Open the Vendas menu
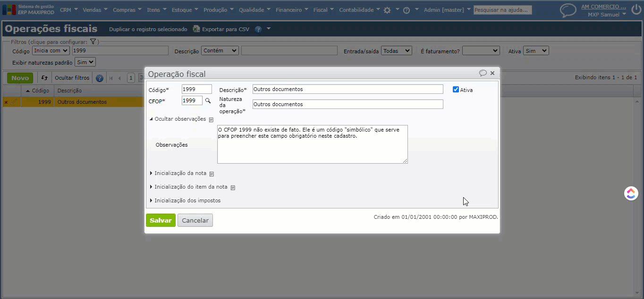This screenshot has width=644, height=299. 95,10
